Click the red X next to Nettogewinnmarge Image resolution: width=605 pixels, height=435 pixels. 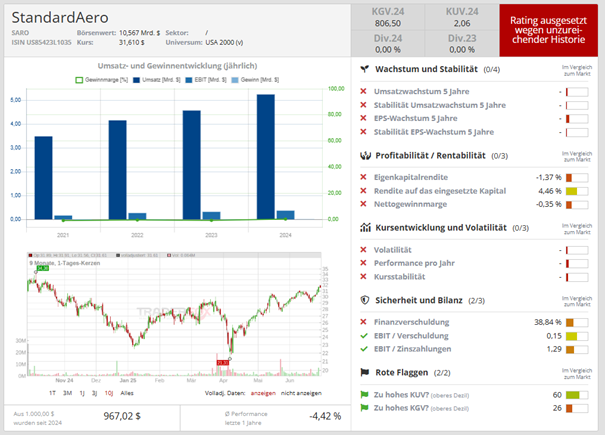(x=363, y=204)
